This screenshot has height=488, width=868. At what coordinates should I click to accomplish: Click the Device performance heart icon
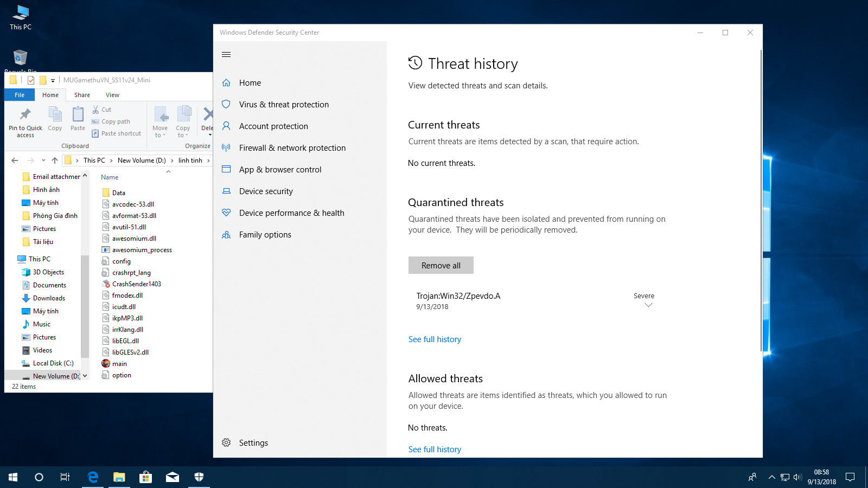[x=226, y=213]
